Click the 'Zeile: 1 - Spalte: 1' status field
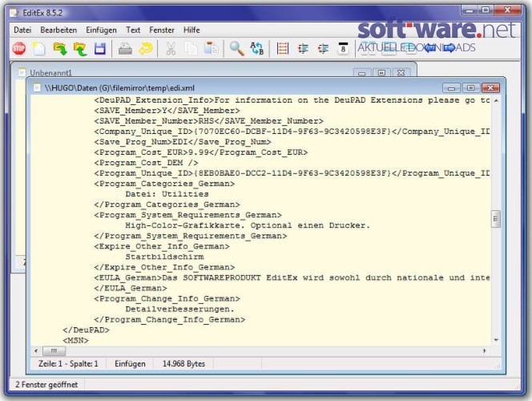The width and height of the screenshot is (532, 401). coord(68,363)
